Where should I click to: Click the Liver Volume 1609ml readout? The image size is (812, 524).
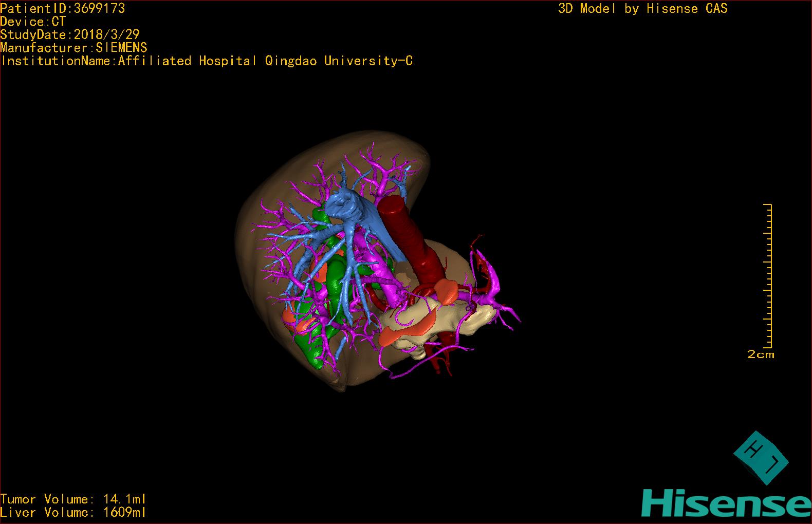tap(73, 512)
